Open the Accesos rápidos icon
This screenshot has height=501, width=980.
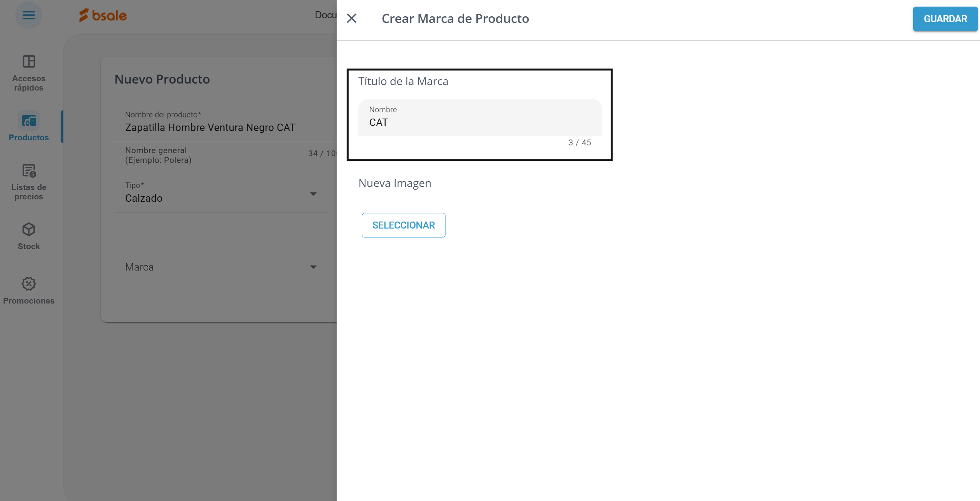point(29,61)
